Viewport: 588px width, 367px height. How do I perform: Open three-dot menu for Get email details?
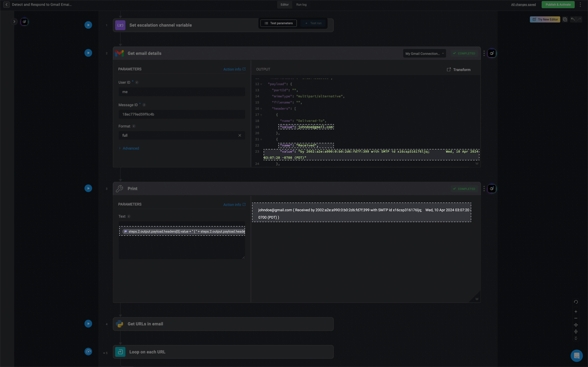[x=484, y=53]
